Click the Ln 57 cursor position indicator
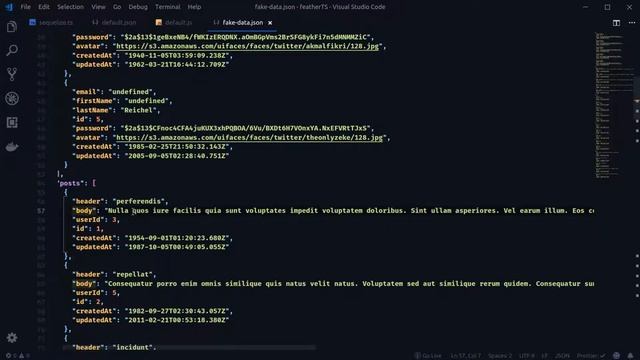This screenshot has height=360, width=640. pos(465,356)
